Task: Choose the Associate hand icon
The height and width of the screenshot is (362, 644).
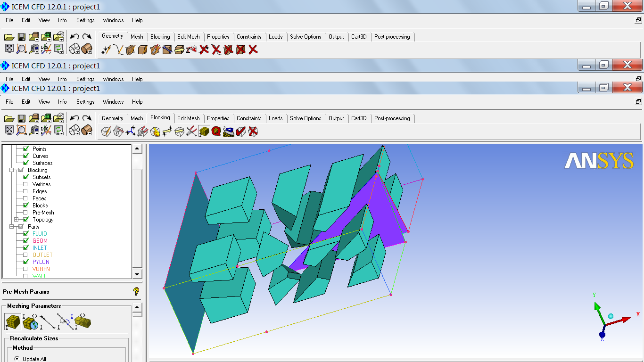Action: tap(155, 132)
